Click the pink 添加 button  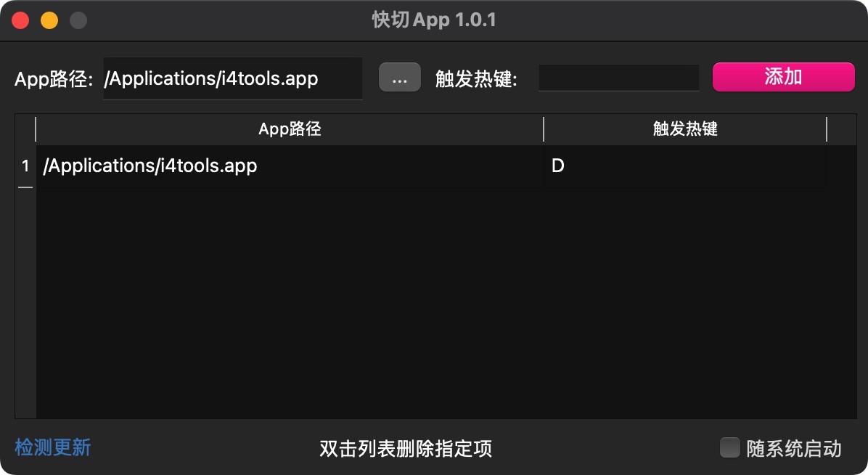pos(783,77)
